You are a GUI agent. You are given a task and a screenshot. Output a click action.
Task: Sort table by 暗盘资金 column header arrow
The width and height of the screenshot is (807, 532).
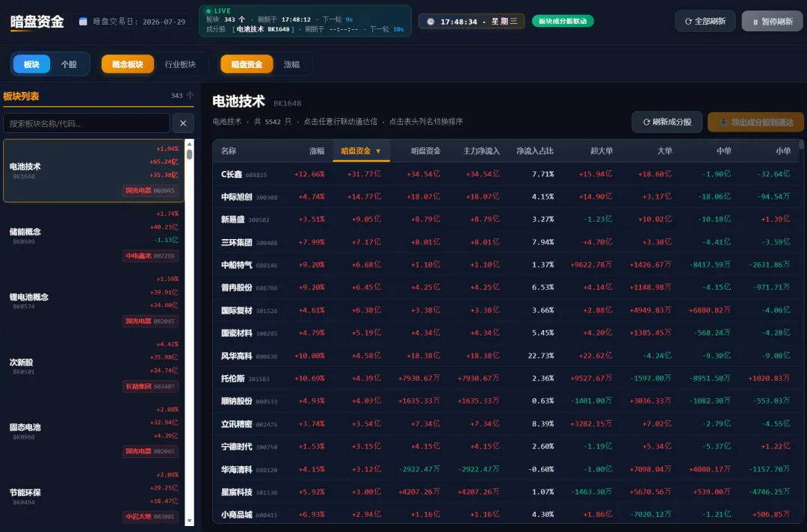[x=378, y=151]
